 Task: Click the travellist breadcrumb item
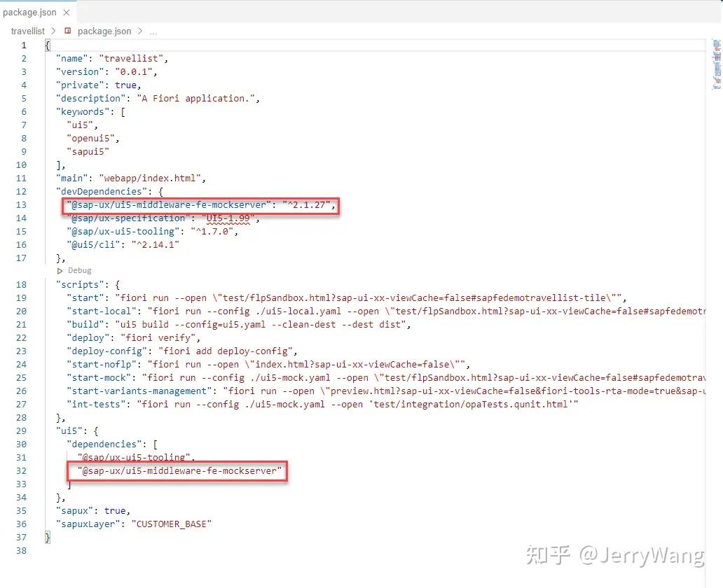coord(28,31)
